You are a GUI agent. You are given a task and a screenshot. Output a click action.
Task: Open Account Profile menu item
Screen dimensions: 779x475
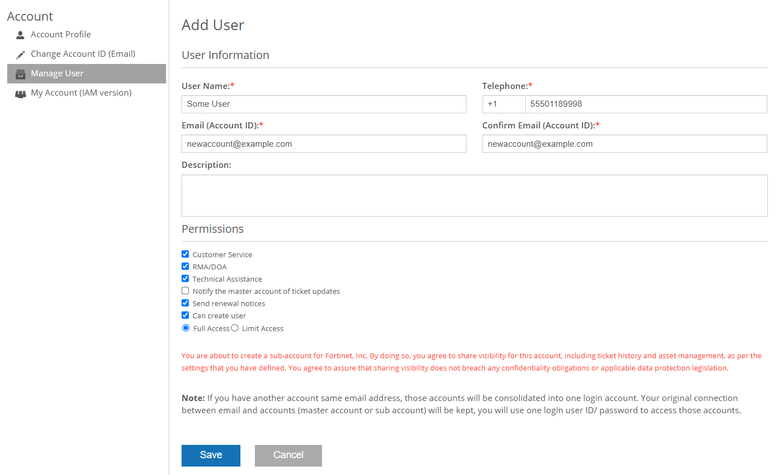pyautogui.click(x=60, y=35)
